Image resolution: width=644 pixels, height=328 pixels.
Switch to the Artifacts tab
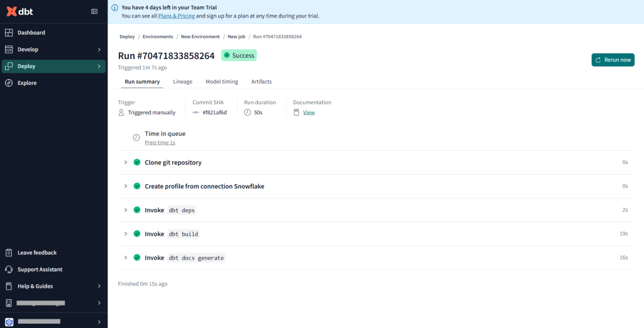click(x=262, y=82)
